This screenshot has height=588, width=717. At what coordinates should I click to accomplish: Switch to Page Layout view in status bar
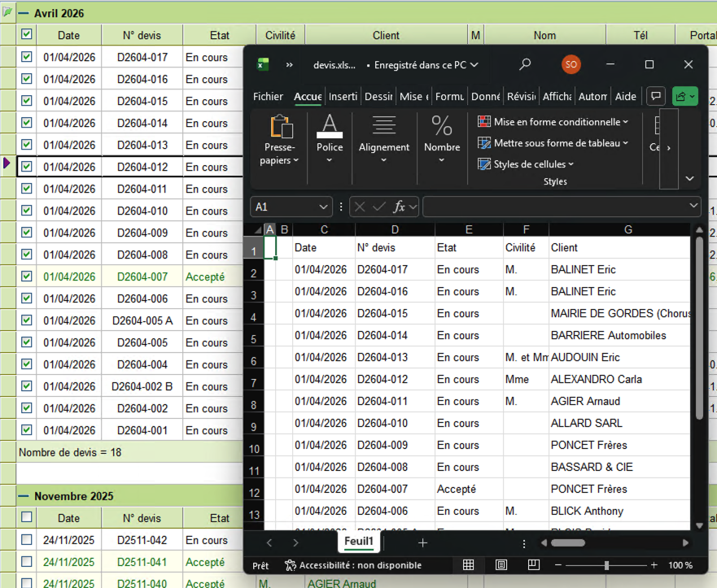(x=501, y=565)
